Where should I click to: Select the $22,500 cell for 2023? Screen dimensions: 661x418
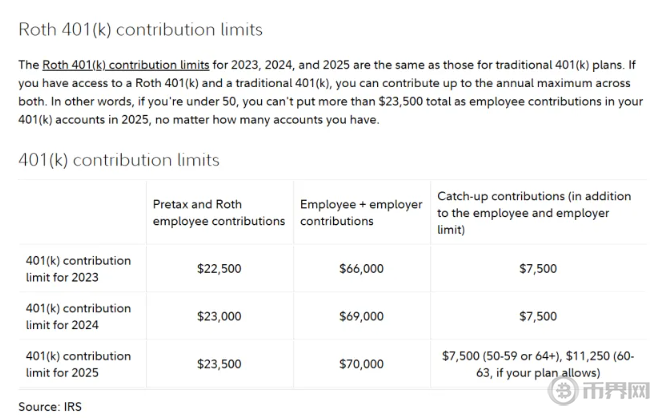click(x=218, y=268)
